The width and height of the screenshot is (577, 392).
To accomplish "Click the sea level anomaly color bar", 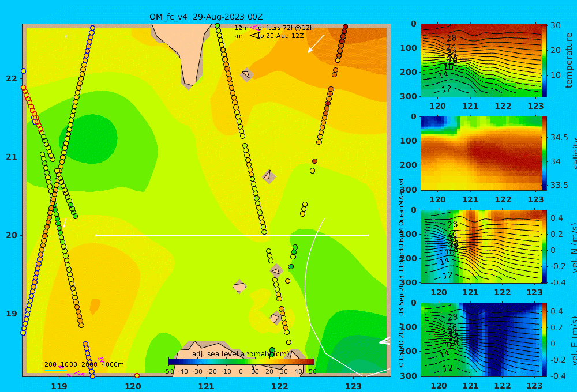I will [241, 362].
